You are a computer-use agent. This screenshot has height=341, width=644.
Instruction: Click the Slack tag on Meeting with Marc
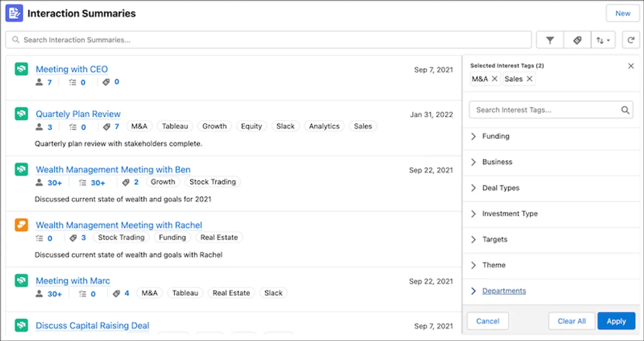tap(273, 293)
